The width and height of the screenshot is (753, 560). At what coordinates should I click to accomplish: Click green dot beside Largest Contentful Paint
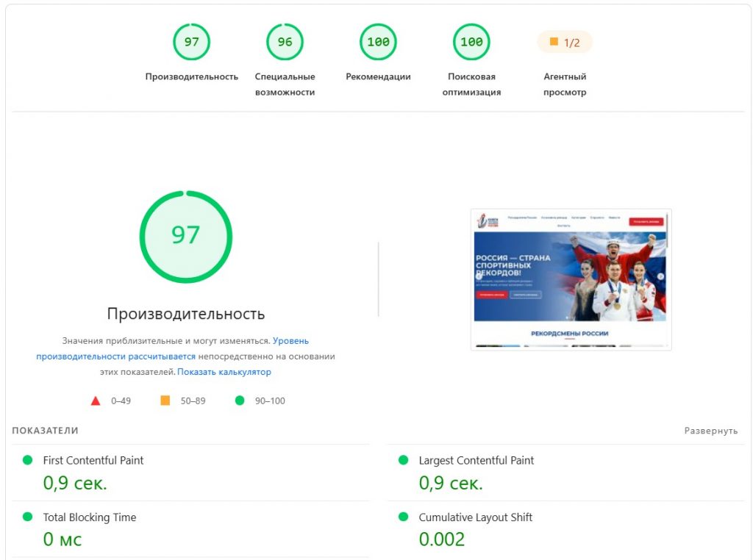click(x=404, y=460)
